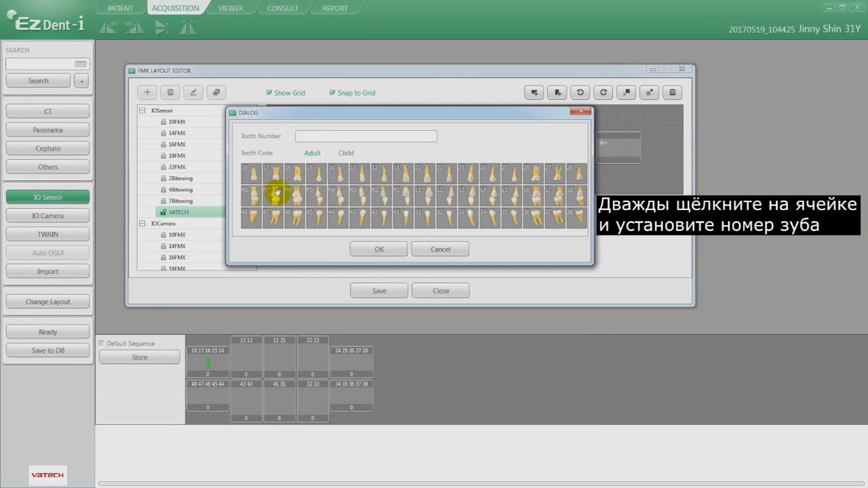Go to the REPORT tab
The image size is (868, 488).
(x=335, y=8)
